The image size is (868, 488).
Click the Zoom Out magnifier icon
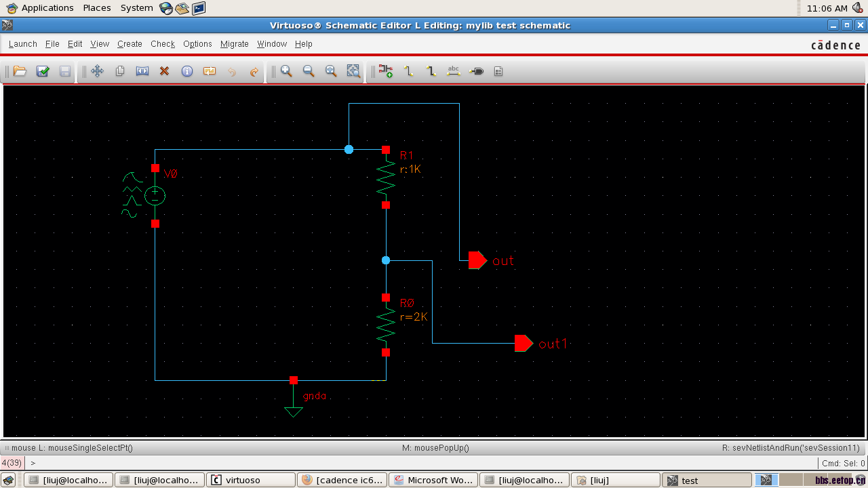(309, 71)
